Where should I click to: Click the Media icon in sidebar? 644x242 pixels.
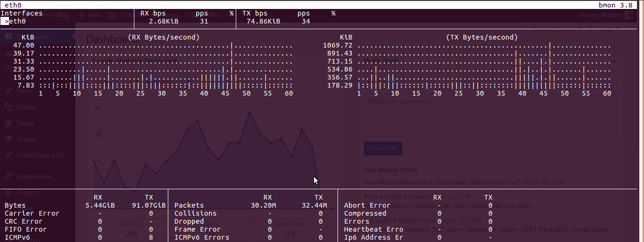pyautogui.click(x=8, y=107)
